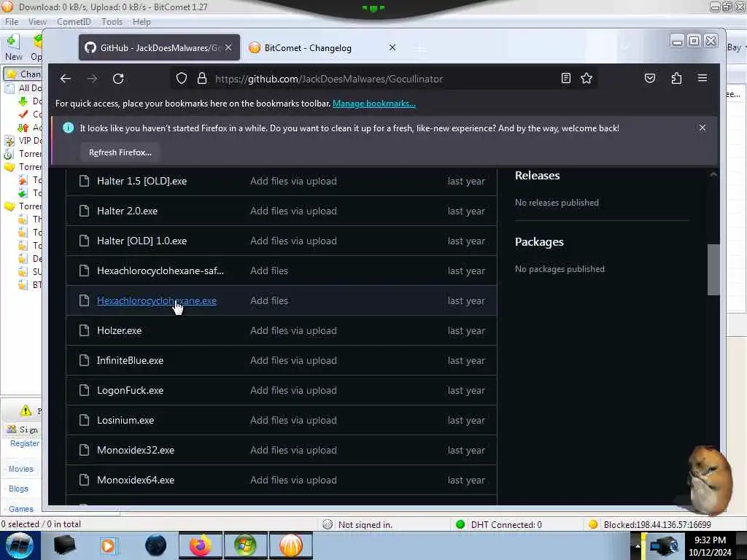Open the Movies link in BitComet sidebar
Viewport: 747px width, 560px height.
(21, 469)
